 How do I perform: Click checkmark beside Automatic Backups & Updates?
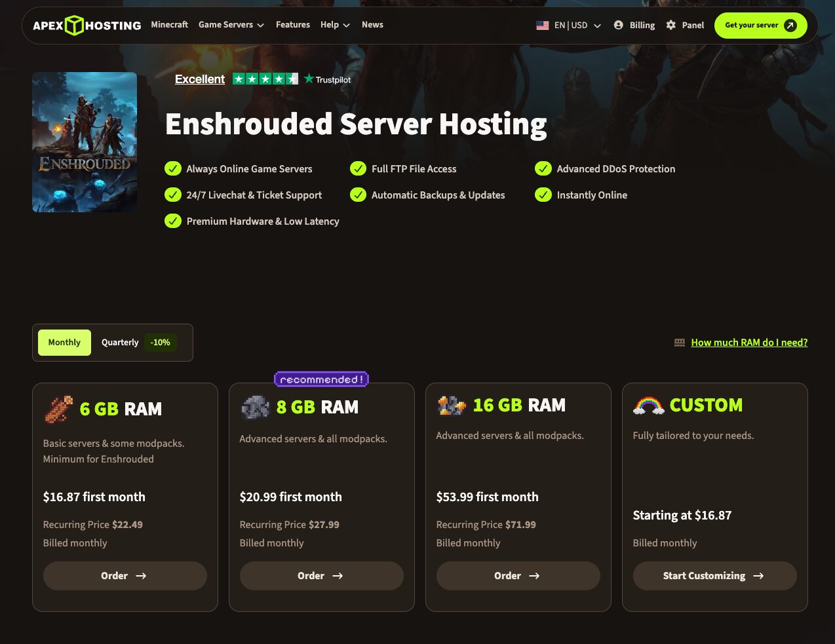[358, 195]
